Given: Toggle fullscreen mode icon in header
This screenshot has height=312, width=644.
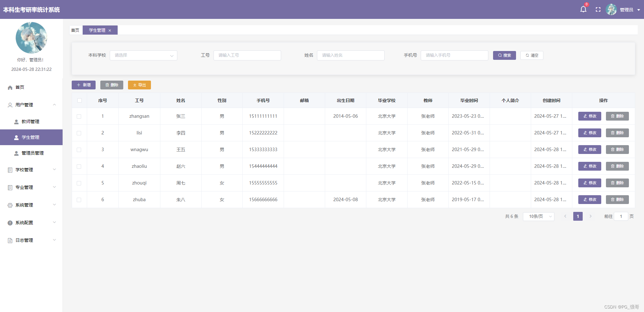Looking at the screenshot, I should 598,10.
